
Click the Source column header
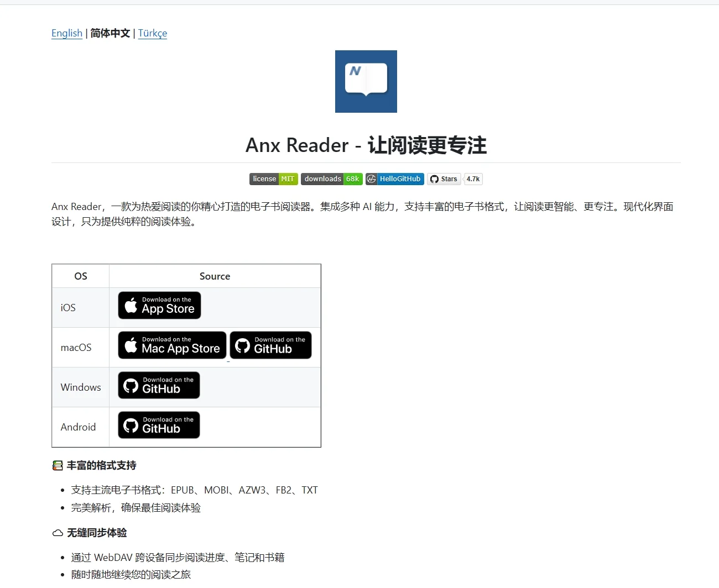point(215,276)
